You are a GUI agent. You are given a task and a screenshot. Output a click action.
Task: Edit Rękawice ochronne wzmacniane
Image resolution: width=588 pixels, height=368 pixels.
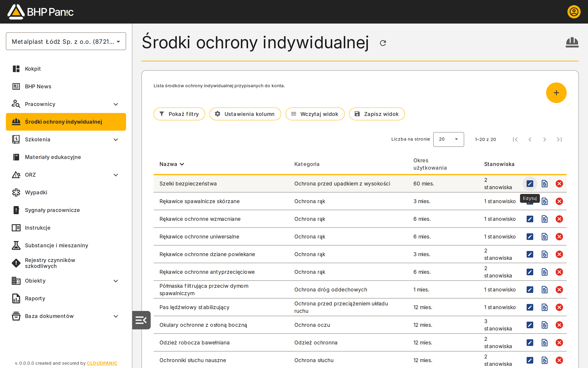530,219
